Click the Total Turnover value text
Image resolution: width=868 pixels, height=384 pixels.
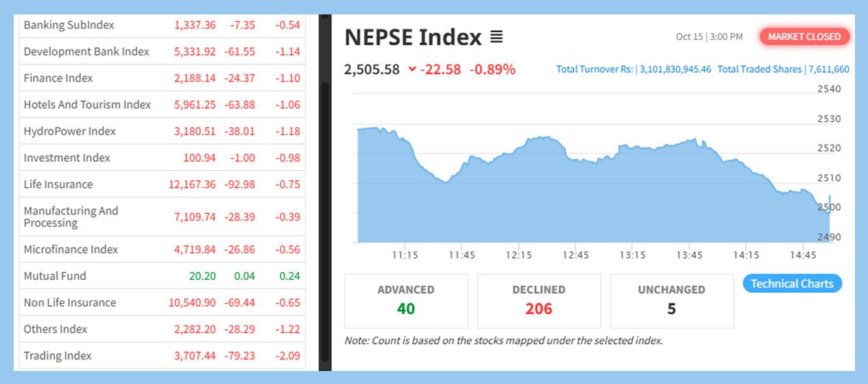pos(675,69)
